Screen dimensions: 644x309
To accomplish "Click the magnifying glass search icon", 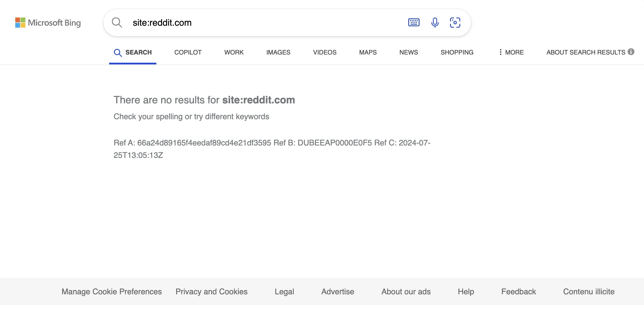I will [117, 22].
